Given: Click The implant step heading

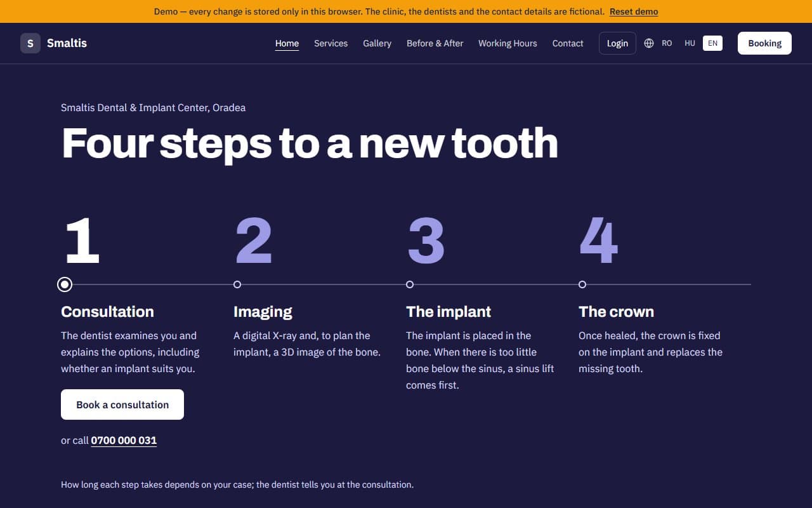Looking at the screenshot, I should pyautogui.click(x=449, y=312).
